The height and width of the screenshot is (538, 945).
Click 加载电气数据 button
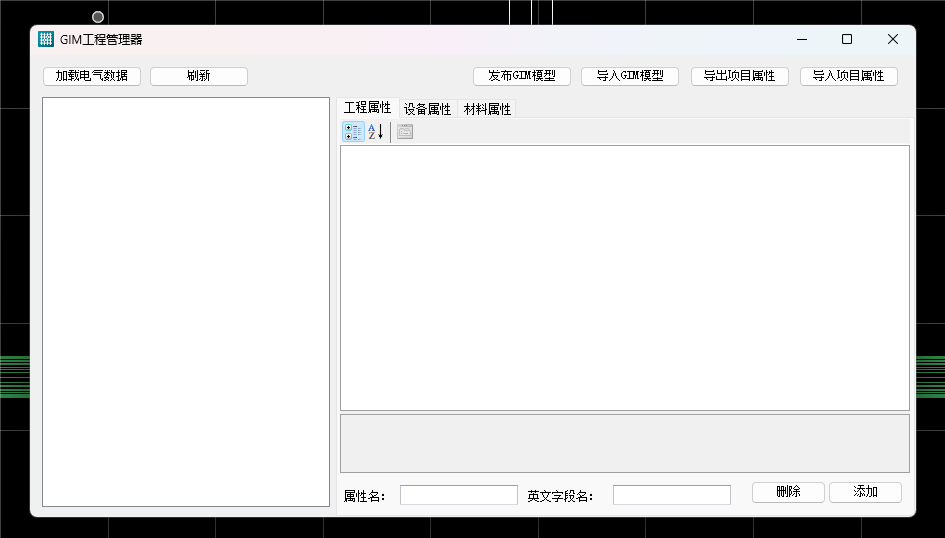pos(92,76)
